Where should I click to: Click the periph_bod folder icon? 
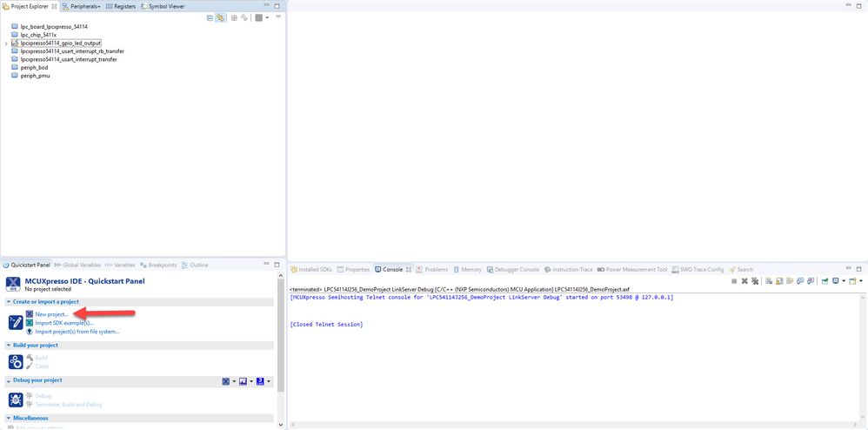pos(15,68)
